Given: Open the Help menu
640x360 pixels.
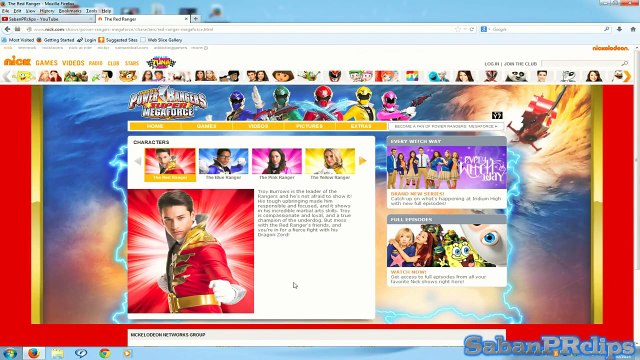Looking at the screenshot, I should (x=106, y=11).
